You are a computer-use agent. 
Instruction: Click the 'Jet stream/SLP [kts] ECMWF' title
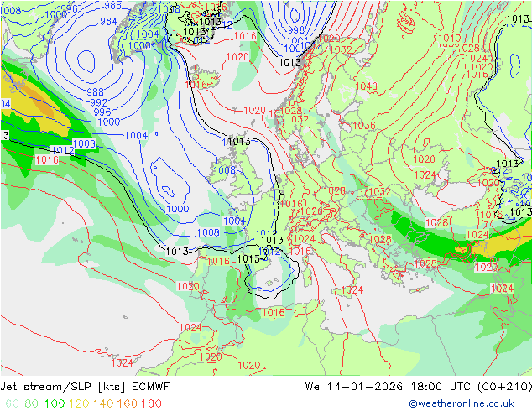pos(85,387)
